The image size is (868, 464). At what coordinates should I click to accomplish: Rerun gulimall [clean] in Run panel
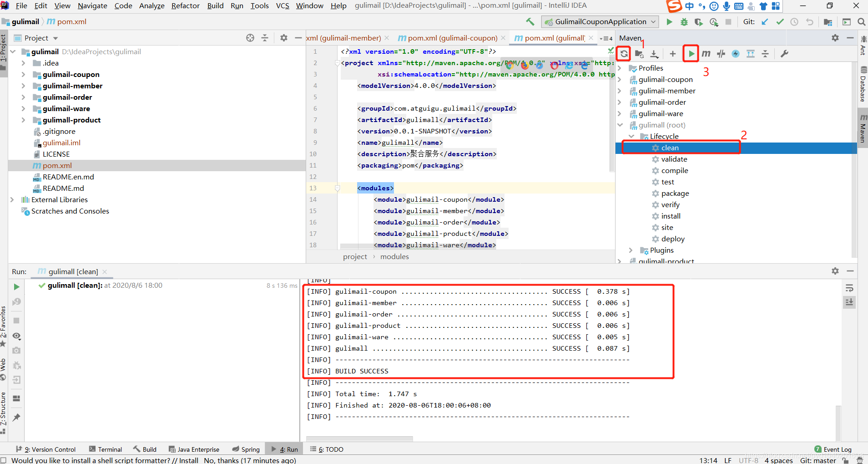click(16, 287)
